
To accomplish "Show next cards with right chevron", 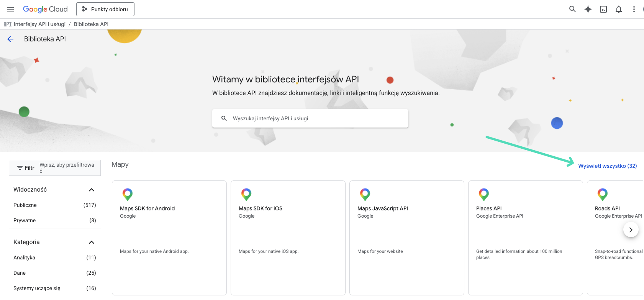I will tap(631, 230).
